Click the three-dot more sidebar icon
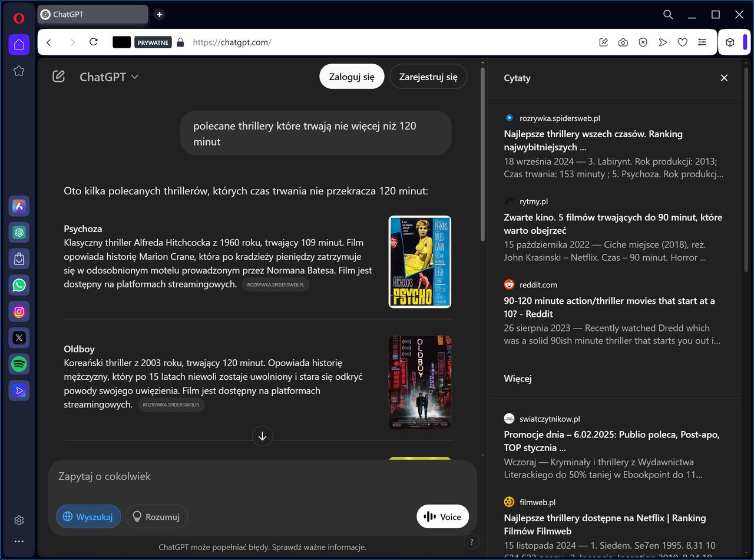This screenshot has width=754, height=560. (x=19, y=541)
